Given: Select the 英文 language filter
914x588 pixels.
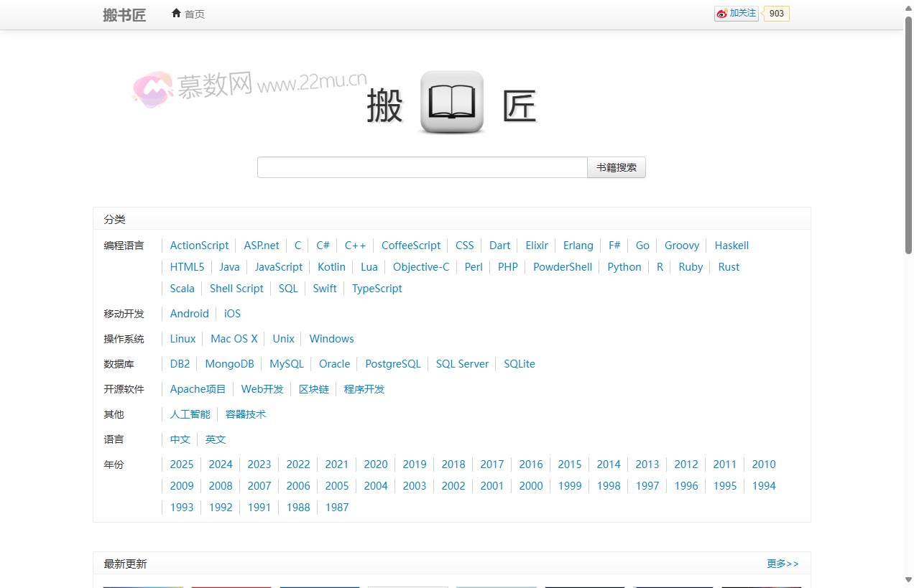Looking at the screenshot, I should tap(216, 439).
